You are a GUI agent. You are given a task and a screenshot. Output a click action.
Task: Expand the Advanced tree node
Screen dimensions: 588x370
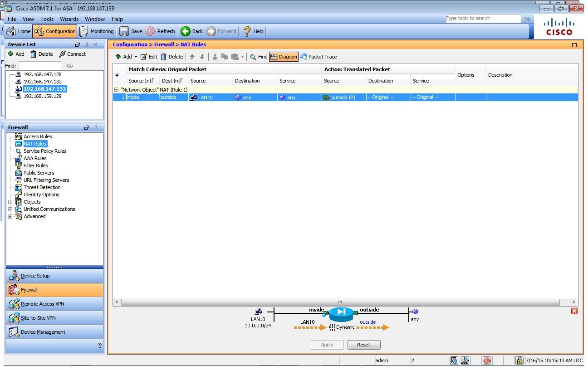click(10, 216)
